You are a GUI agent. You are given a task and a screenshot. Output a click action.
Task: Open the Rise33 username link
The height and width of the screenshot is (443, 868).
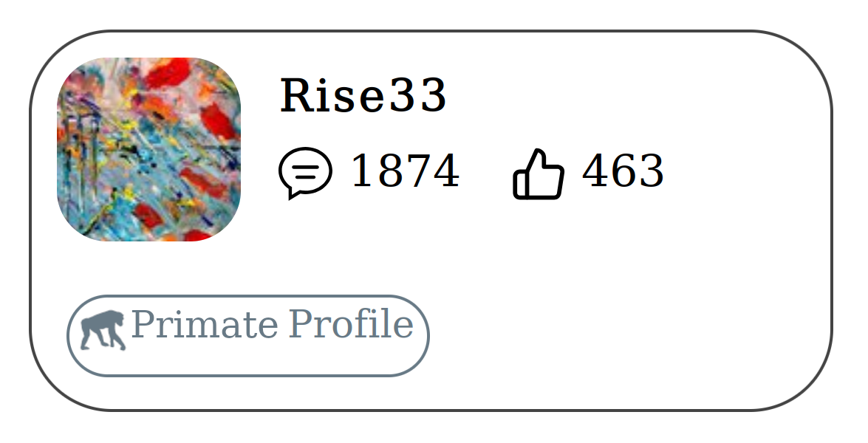(363, 96)
